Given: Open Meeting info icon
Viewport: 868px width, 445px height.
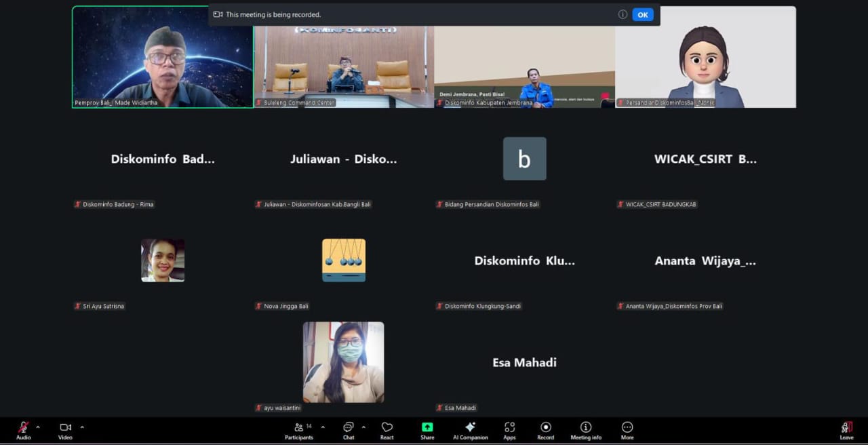Looking at the screenshot, I should click(586, 427).
